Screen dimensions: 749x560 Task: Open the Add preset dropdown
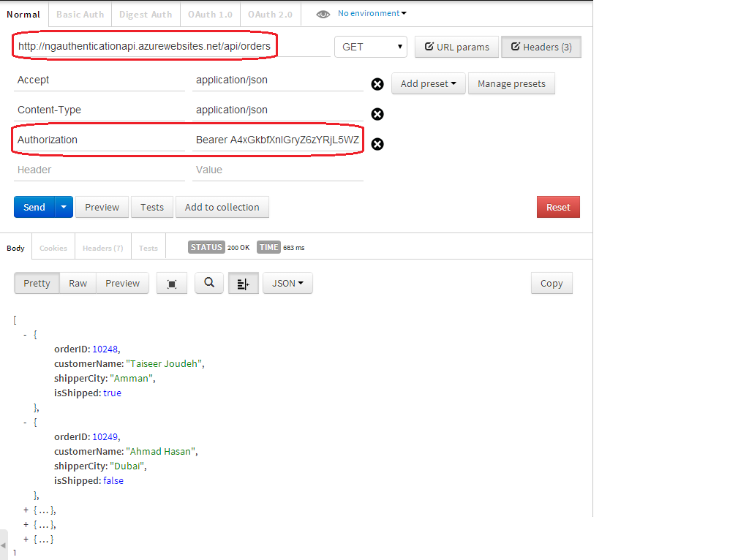[428, 83]
